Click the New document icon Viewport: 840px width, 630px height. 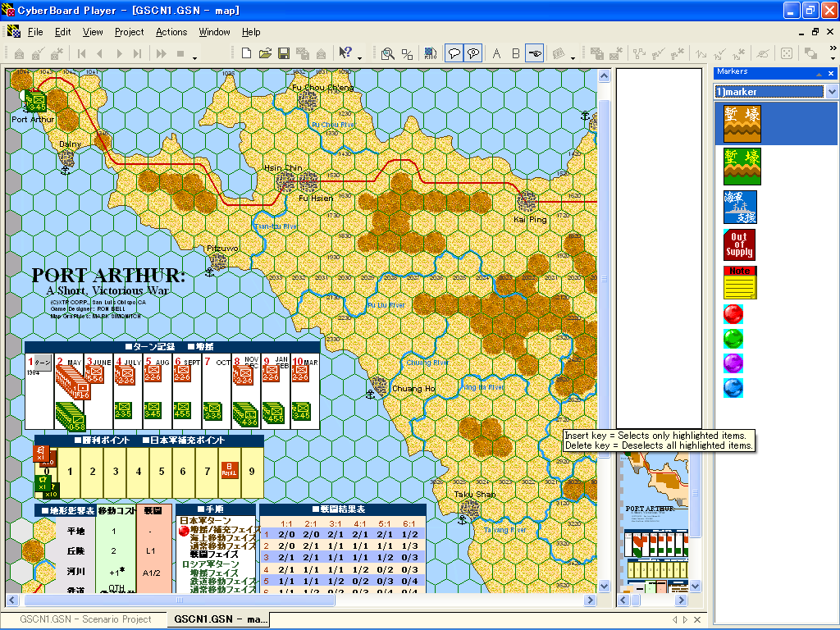tap(246, 53)
